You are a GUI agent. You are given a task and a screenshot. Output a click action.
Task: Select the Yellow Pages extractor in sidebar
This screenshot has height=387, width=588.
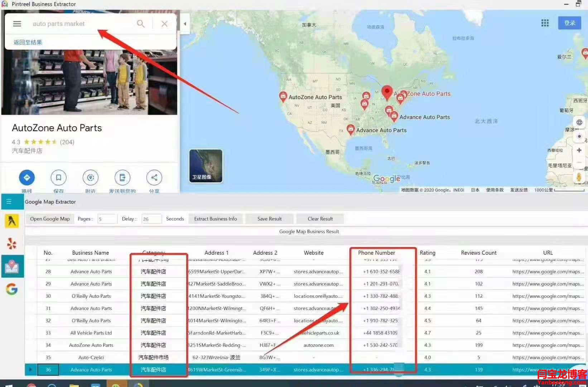pos(12,221)
